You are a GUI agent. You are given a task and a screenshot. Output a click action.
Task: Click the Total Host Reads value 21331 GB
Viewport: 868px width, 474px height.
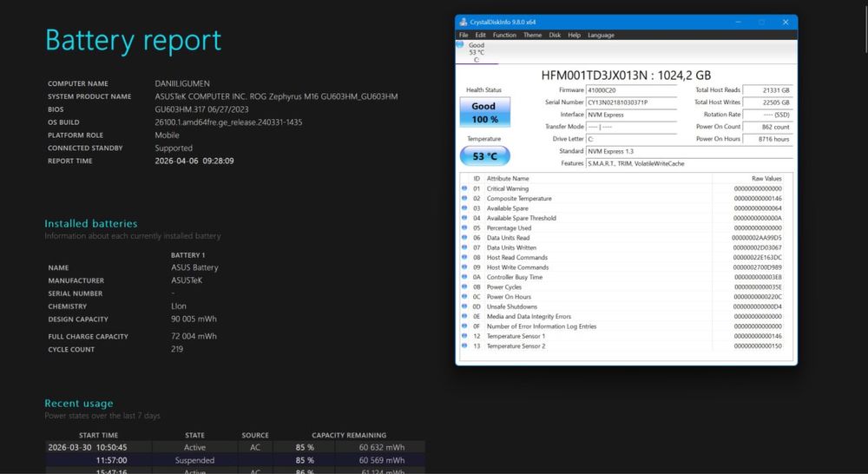(x=767, y=90)
